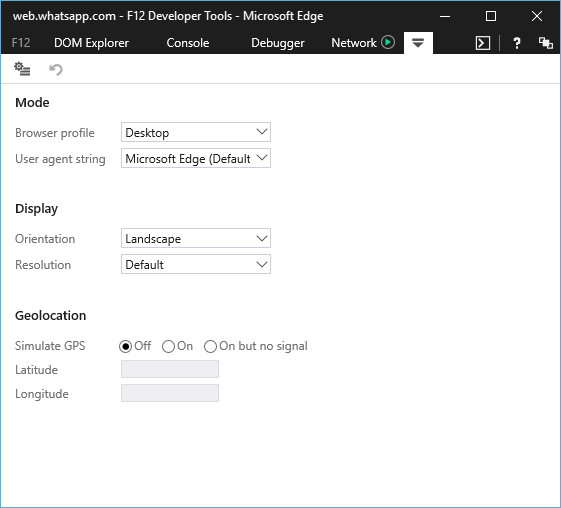Open the tab overflow dropdown icon
561x508 pixels.
click(418, 43)
